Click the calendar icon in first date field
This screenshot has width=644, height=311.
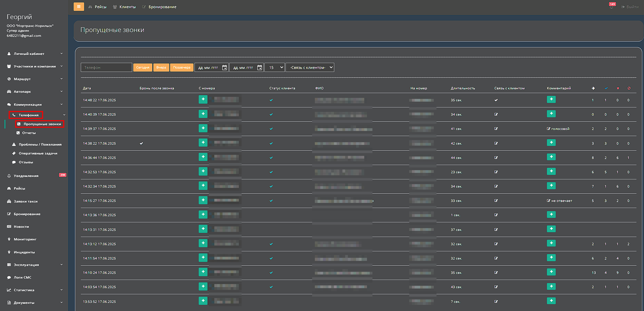225,68
